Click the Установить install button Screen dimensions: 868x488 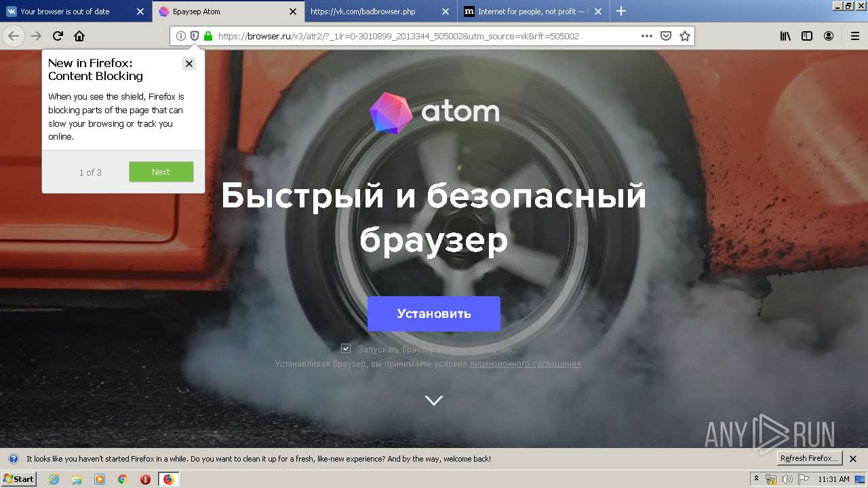point(434,314)
